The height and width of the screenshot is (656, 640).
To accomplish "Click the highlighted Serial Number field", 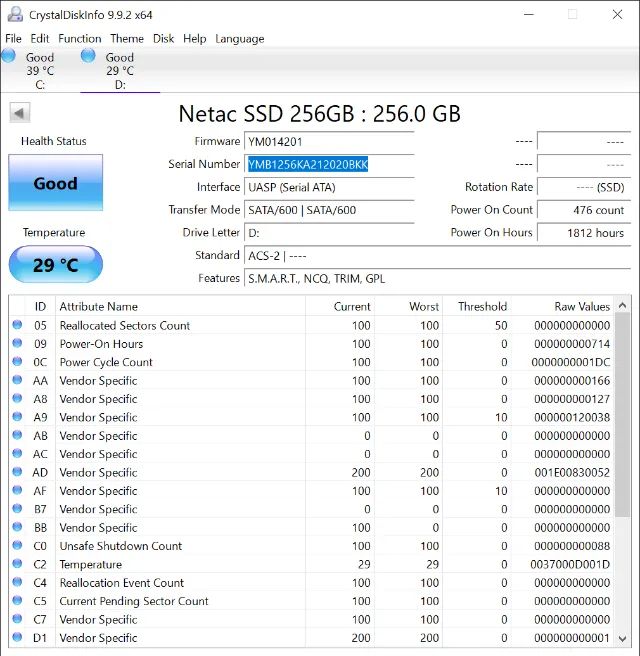I will click(329, 164).
